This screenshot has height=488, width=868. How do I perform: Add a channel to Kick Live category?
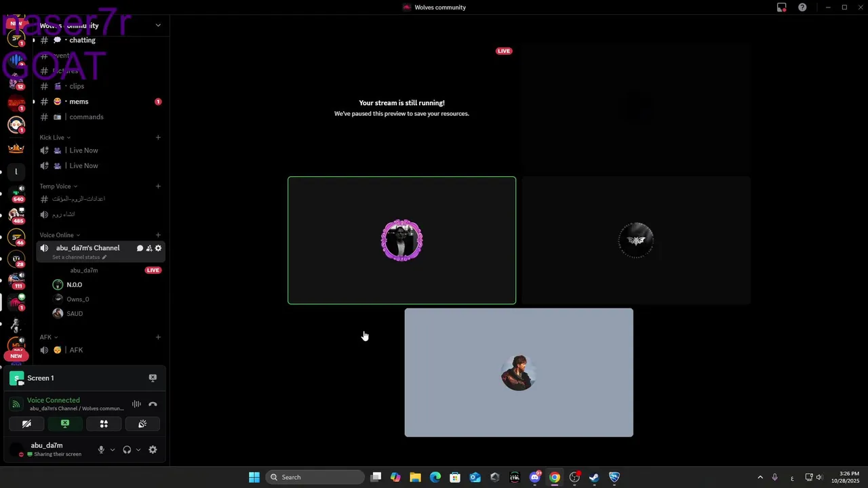pyautogui.click(x=158, y=138)
